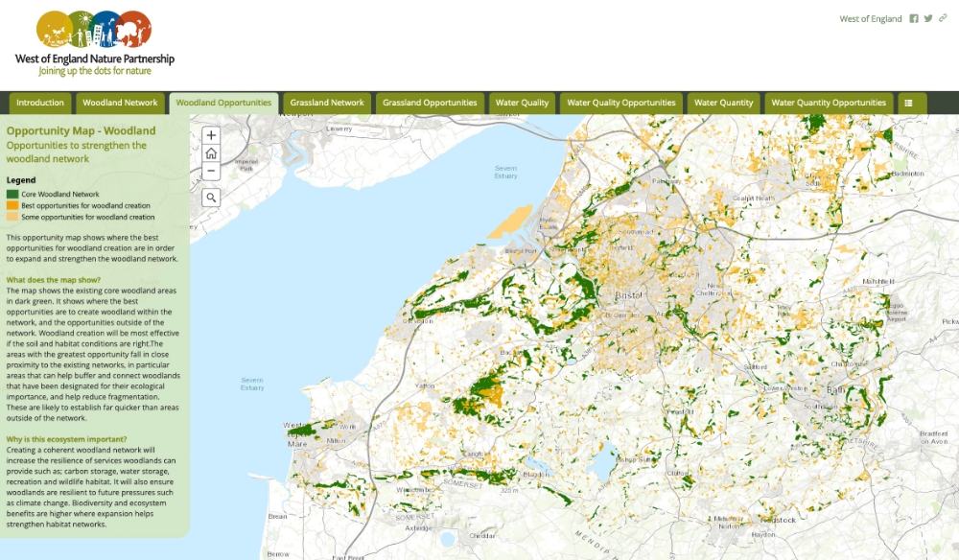
Task: Click the West of England header link
Action: click(871, 19)
